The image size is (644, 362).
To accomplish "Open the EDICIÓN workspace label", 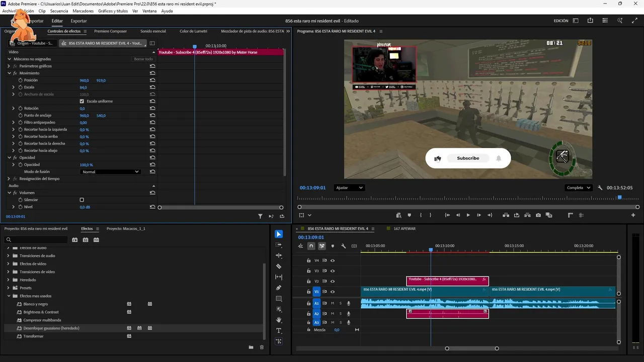I will [x=561, y=21].
